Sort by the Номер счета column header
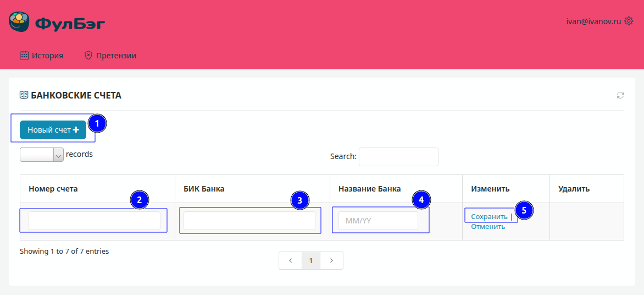 pyautogui.click(x=53, y=189)
